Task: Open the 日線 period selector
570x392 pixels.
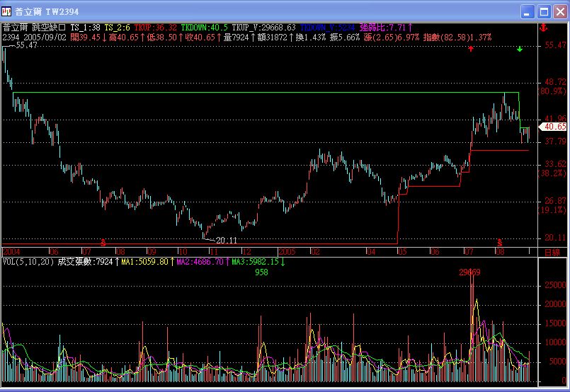Action: tap(551, 252)
